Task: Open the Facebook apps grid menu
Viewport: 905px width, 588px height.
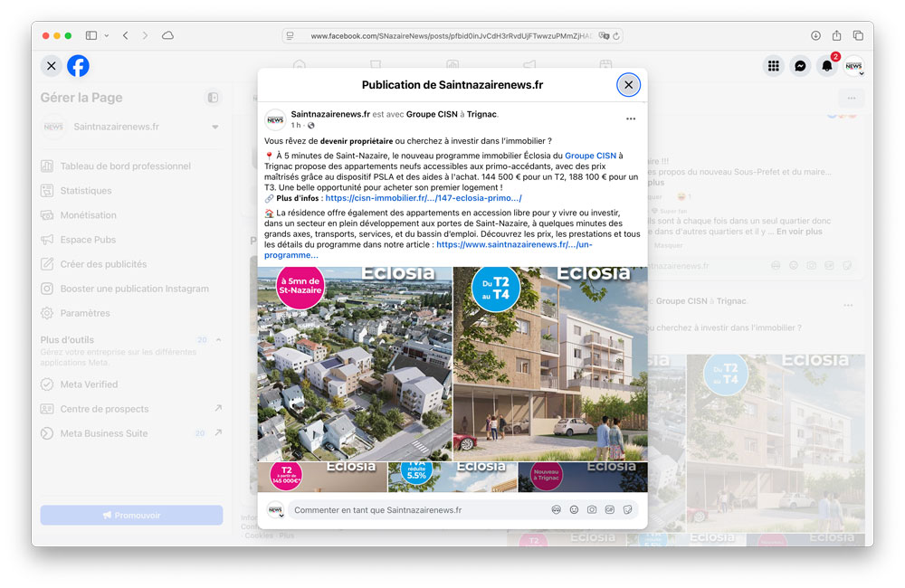Action: click(x=774, y=66)
